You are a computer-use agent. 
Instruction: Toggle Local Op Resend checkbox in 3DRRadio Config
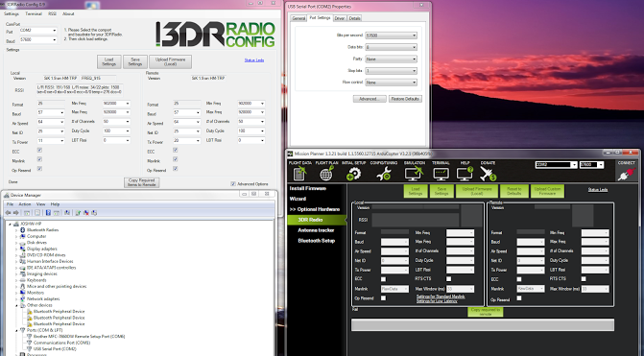(39, 169)
